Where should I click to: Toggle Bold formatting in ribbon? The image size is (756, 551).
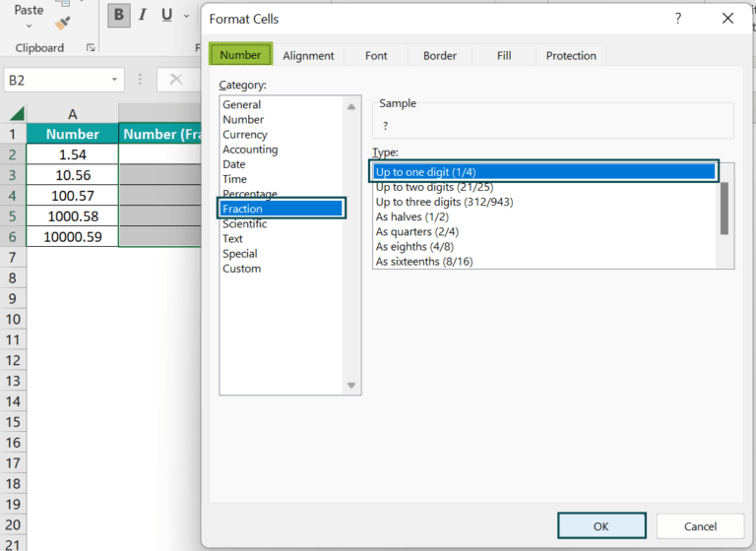[118, 16]
